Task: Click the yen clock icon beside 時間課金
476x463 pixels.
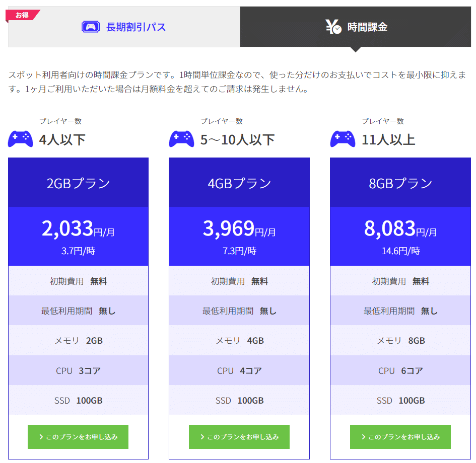Action: tap(333, 27)
